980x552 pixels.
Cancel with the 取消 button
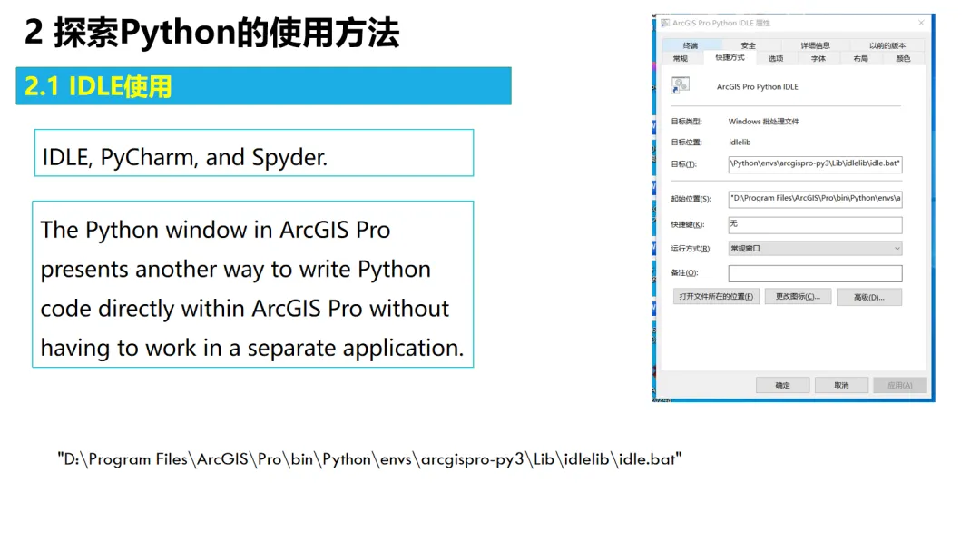pyautogui.click(x=841, y=385)
